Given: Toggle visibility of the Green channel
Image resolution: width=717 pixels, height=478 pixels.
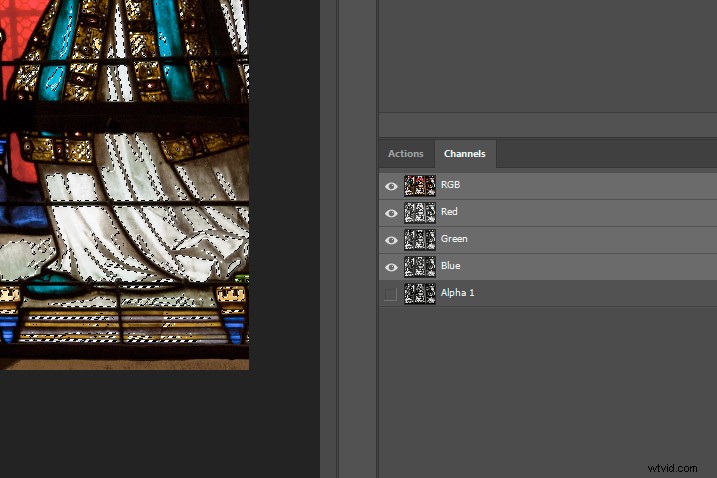Looking at the screenshot, I should click(x=391, y=240).
